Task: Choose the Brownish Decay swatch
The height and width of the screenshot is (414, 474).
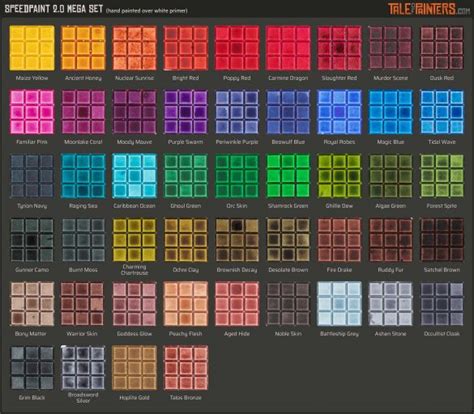Action: pos(237,240)
